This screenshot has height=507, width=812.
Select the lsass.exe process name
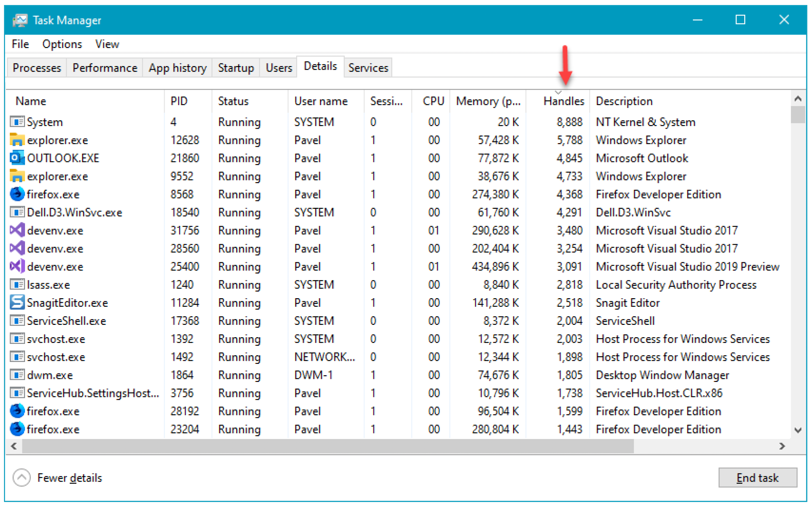[x=49, y=285]
